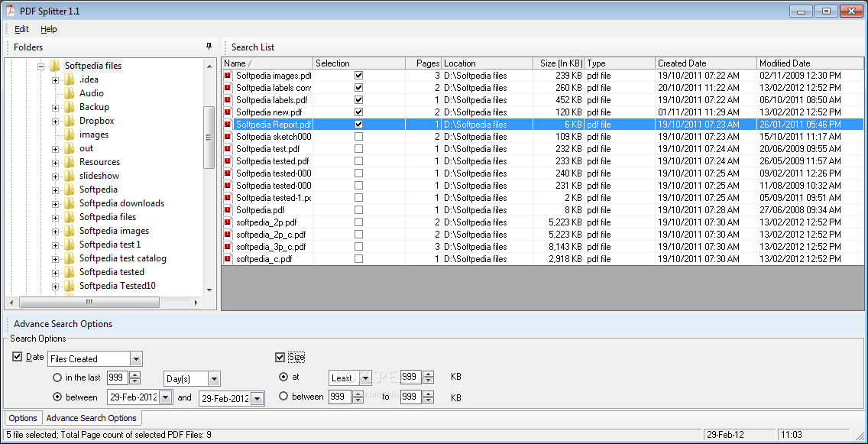Select the Softpedia tested-1 file row
Viewport: 868px width, 444px height.
(x=542, y=198)
